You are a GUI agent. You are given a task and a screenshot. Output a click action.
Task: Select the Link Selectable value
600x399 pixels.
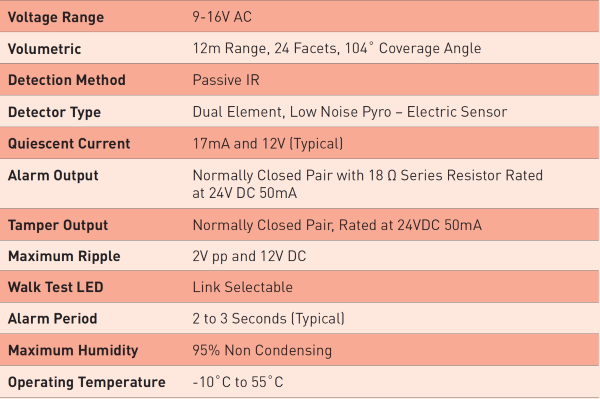tap(243, 287)
